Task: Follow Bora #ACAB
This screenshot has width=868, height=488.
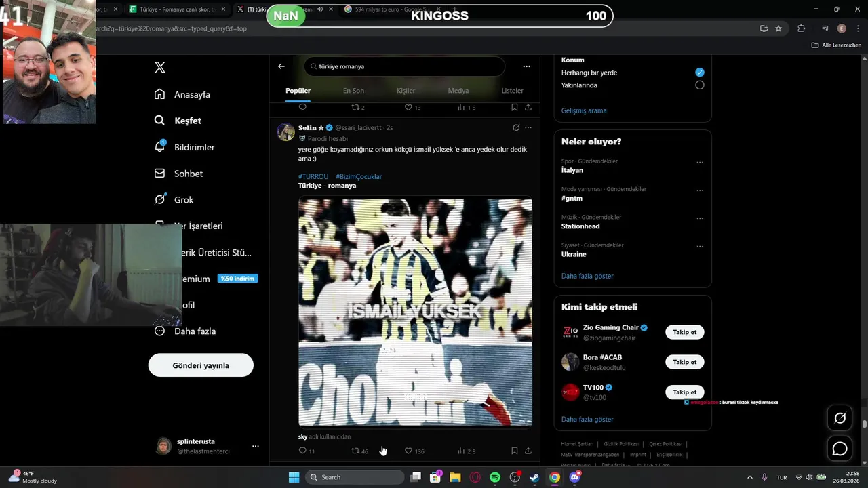Action: coord(684,362)
